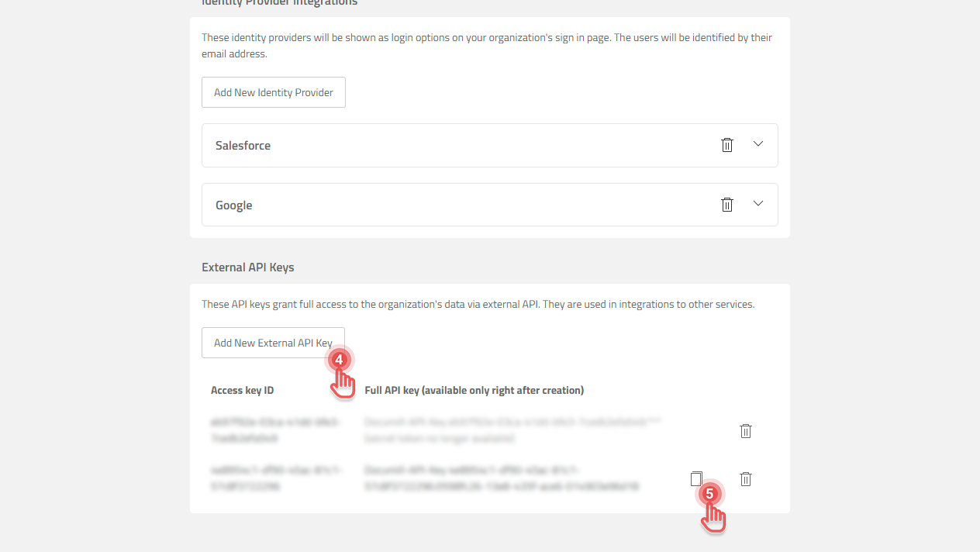Copy the second external API key
The width and height of the screenshot is (980, 552).
coord(696,478)
